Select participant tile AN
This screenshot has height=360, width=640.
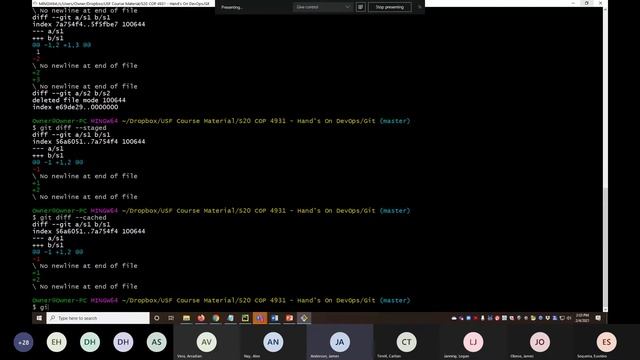(x=273, y=342)
